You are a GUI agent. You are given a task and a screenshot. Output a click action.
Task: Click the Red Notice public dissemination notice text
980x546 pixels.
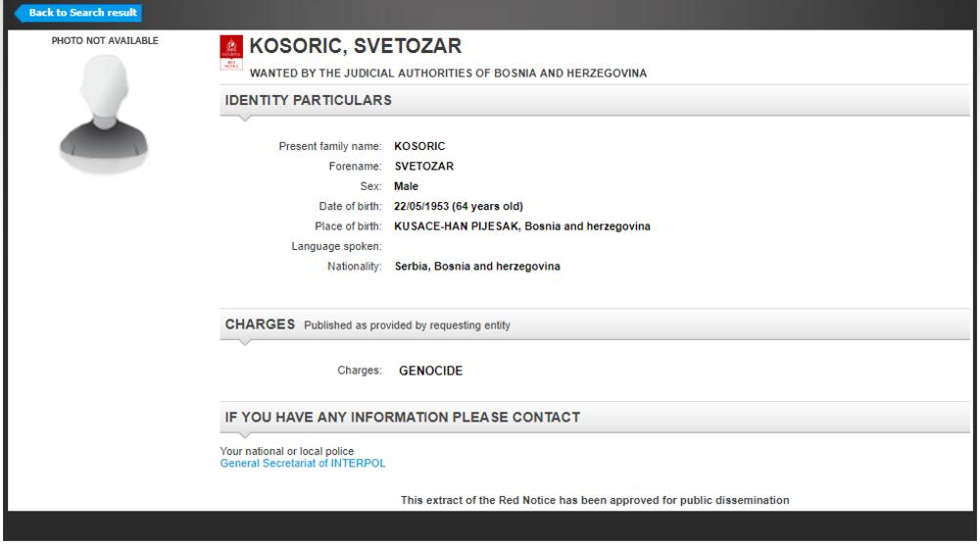[x=594, y=501]
